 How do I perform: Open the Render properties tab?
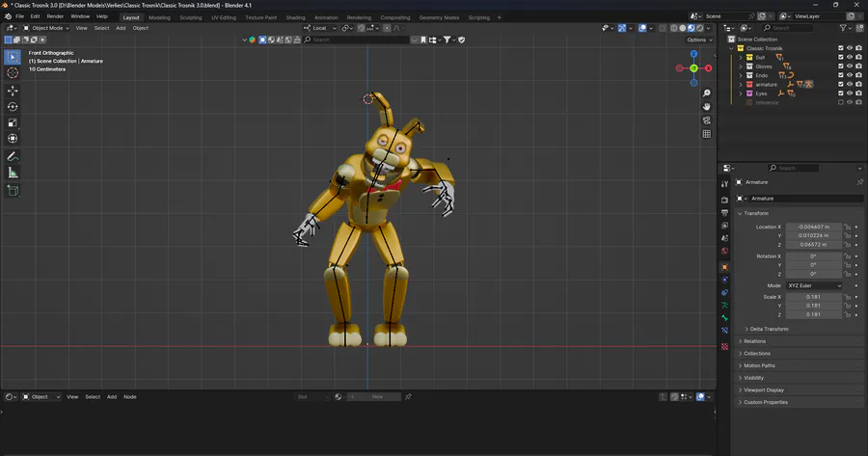pos(724,200)
